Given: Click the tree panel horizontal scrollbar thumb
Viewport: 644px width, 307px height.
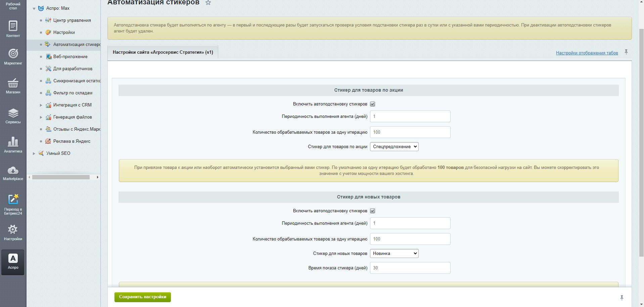Looking at the screenshot, I should (x=61, y=177).
